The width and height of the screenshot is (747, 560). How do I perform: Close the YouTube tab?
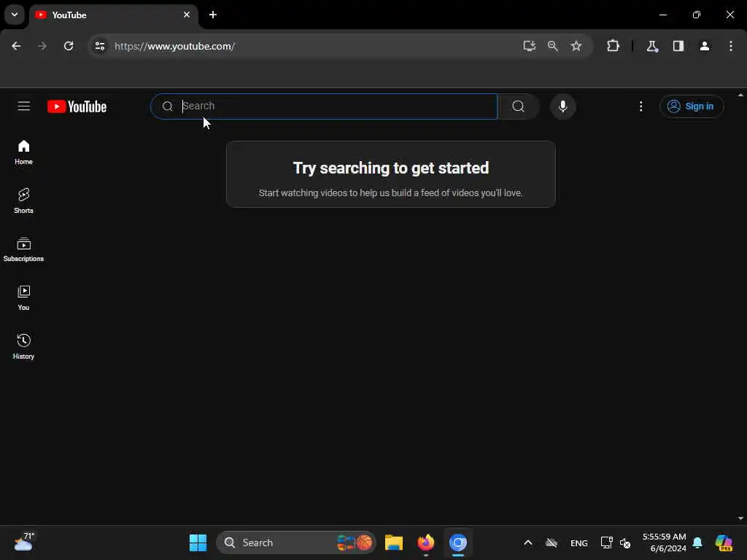coord(187,15)
